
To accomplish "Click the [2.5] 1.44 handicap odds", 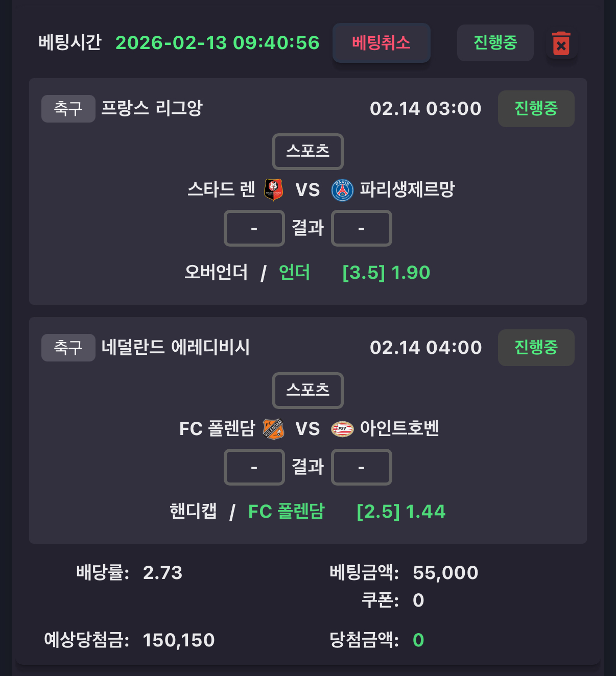I will tap(401, 512).
